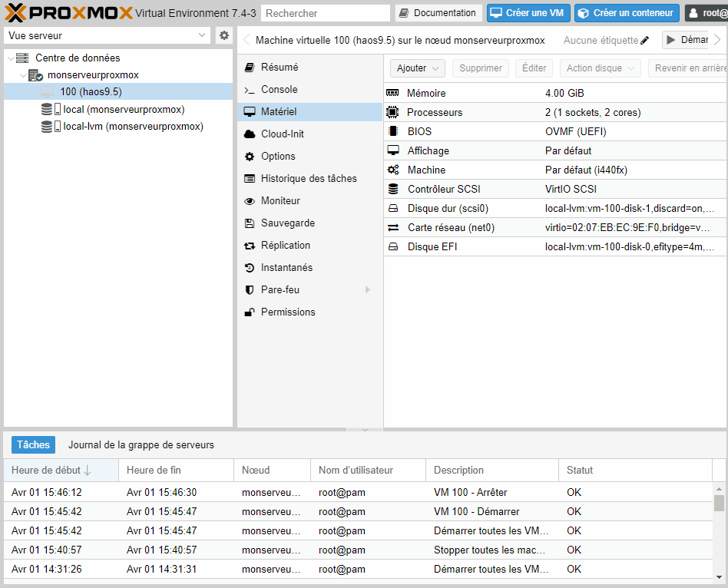Click the pencil icon next to Aucune étiquette
Screen dimensions: 728x588
[645, 41]
